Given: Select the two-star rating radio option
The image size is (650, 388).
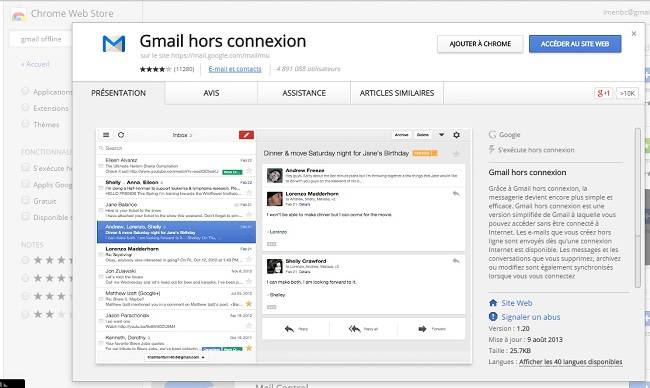Looking at the screenshot, I should pos(25,314).
